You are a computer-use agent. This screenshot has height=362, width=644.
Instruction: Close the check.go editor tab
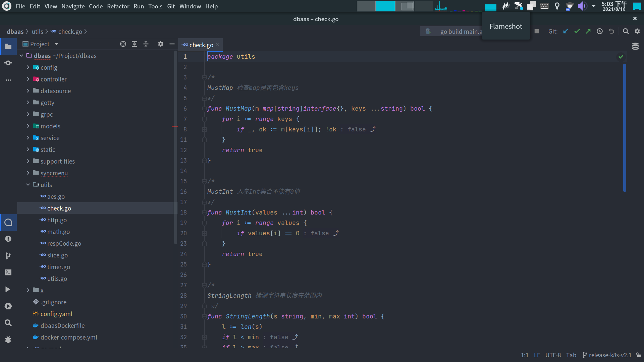218,45
